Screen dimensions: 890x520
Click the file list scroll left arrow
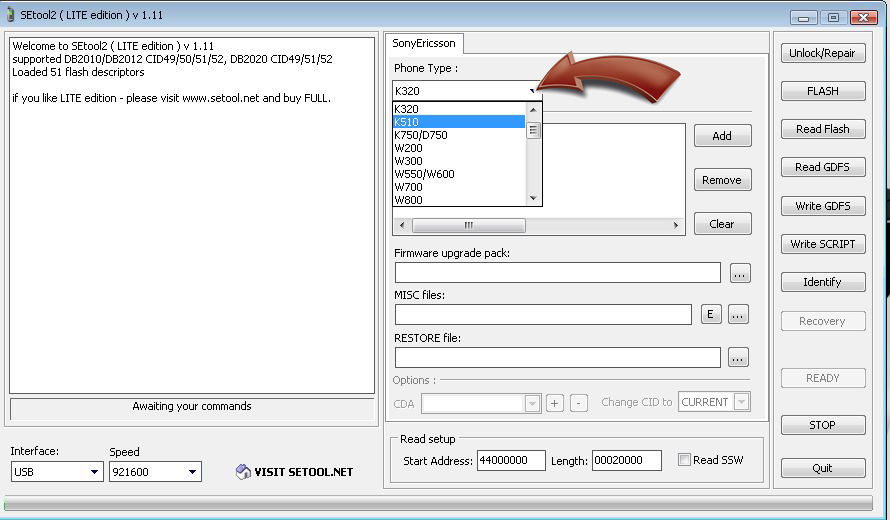coord(402,225)
